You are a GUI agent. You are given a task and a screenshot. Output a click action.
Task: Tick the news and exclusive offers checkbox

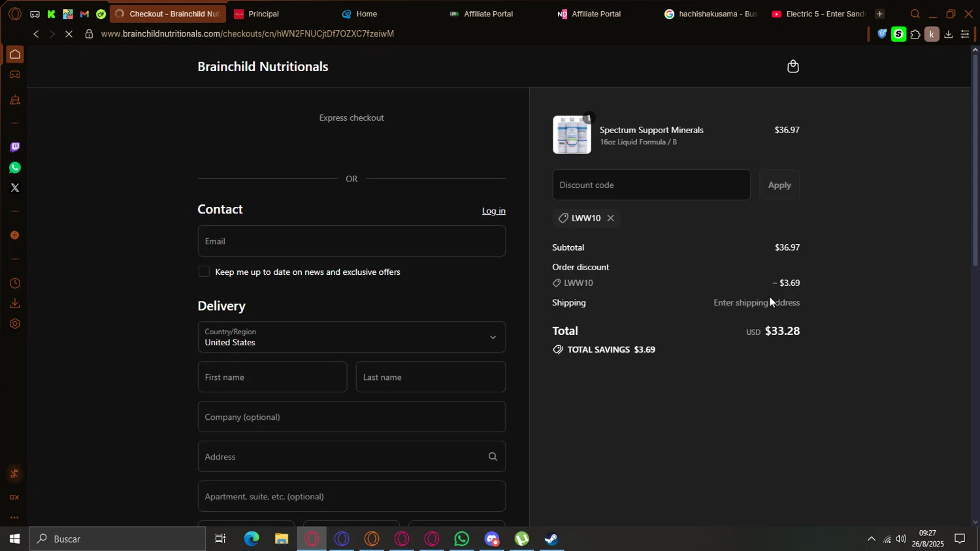pyautogui.click(x=204, y=272)
